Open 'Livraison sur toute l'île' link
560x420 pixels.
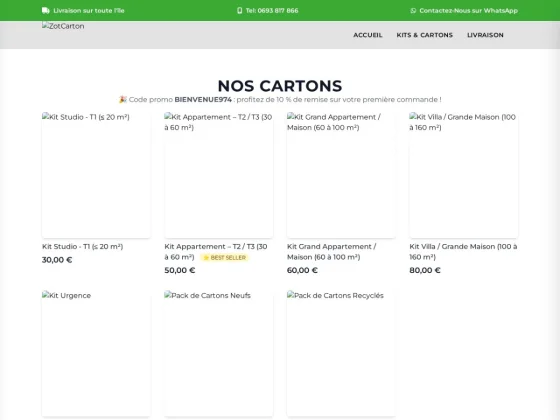(x=89, y=11)
